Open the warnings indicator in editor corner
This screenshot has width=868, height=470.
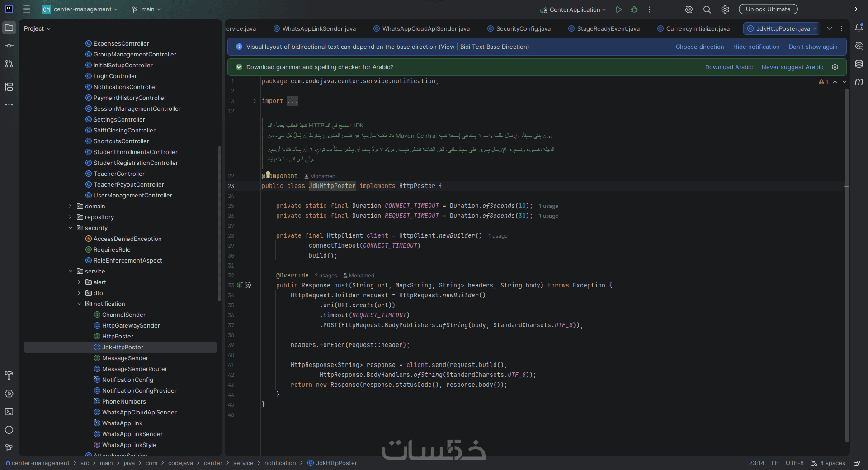tap(823, 82)
